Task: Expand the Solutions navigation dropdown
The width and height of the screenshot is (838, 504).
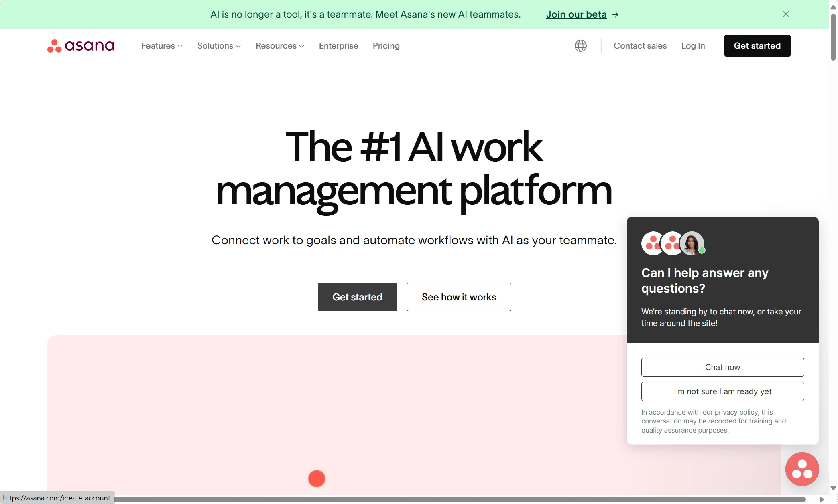Action: (x=218, y=45)
